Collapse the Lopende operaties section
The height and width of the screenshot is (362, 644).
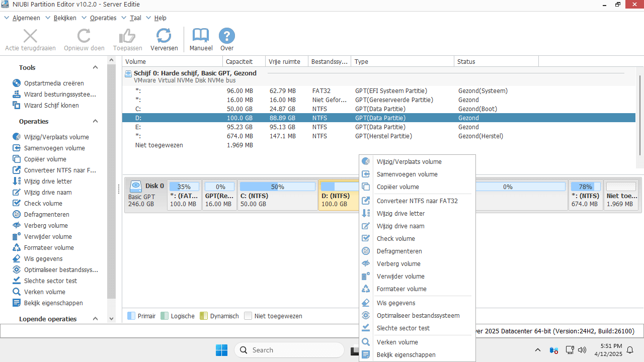[95, 319]
